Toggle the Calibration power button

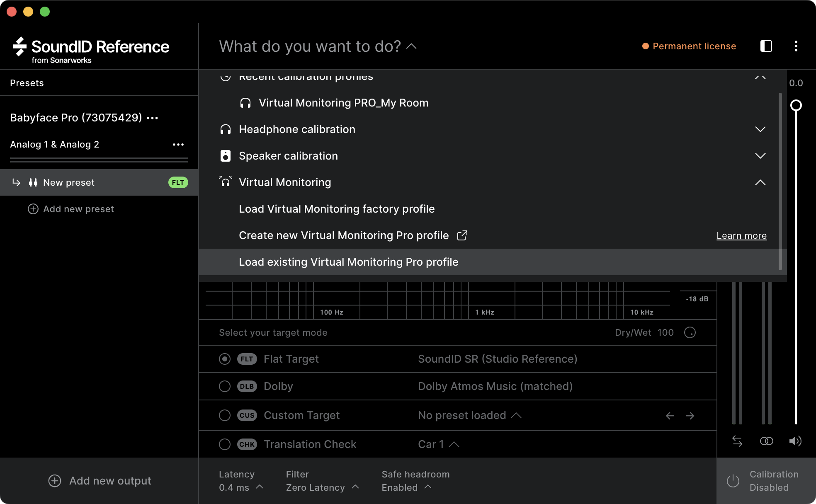tap(733, 481)
